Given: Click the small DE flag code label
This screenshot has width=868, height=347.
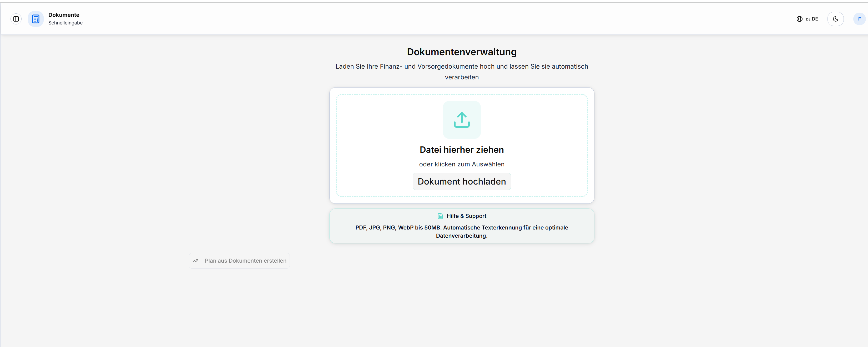Looking at the screenshot, I should pyautogui.click(x=808, y=19).
